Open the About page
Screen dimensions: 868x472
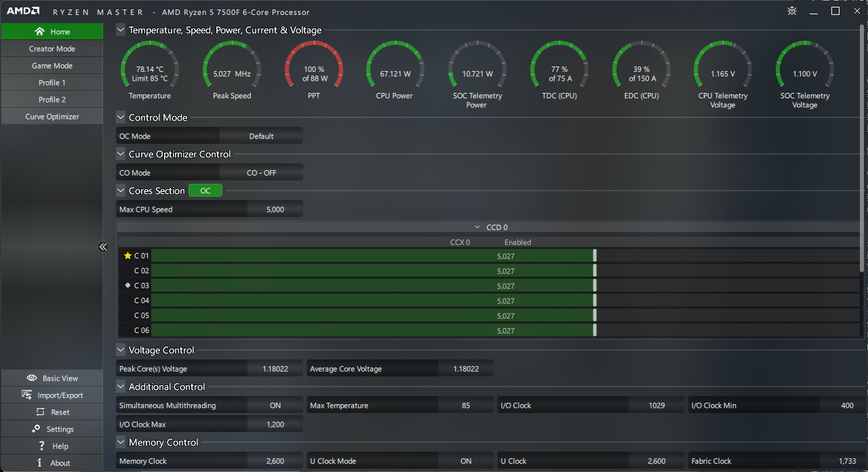[52, 463]
